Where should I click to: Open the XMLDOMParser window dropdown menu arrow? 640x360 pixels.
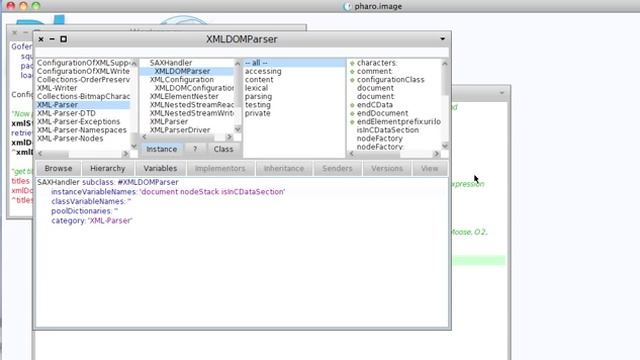coord(442,39)
